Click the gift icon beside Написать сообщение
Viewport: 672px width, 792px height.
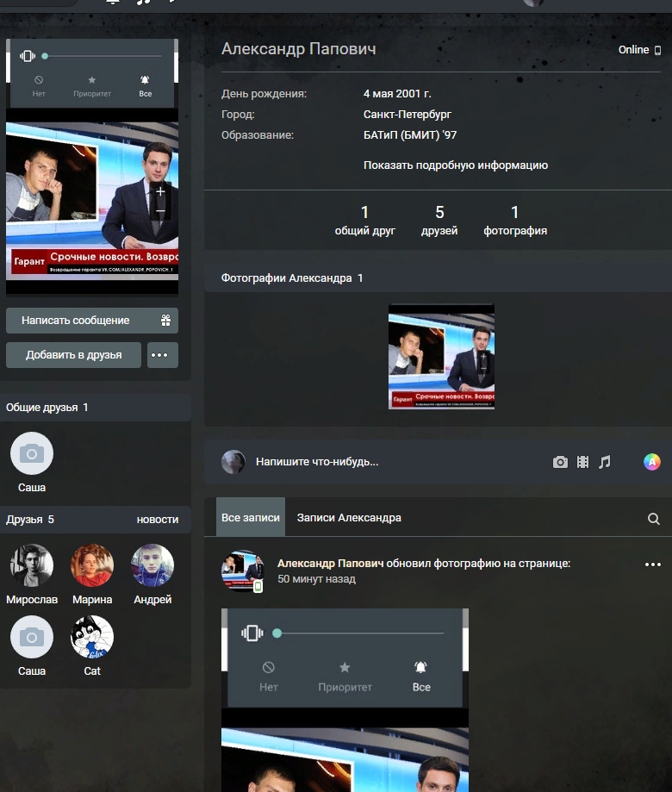coord(165,321)
